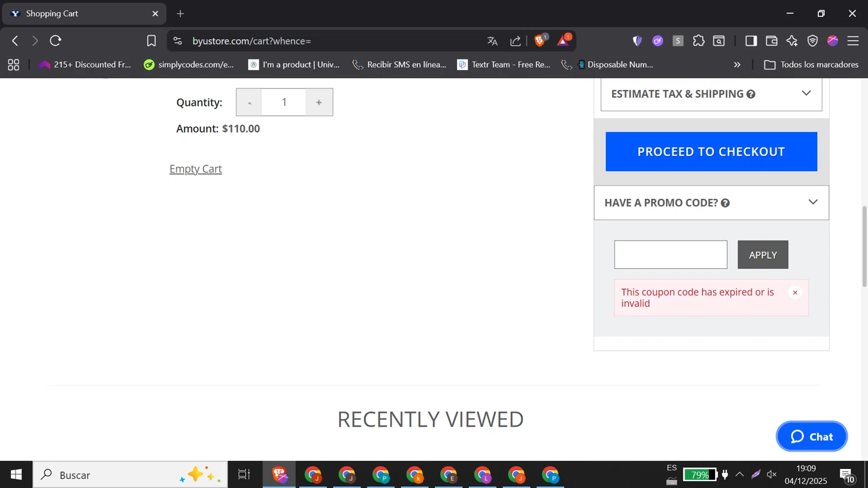Open Recibir SMS en línea bookmark
Viewport: 868px width, 488px height.
coord(399,65)
